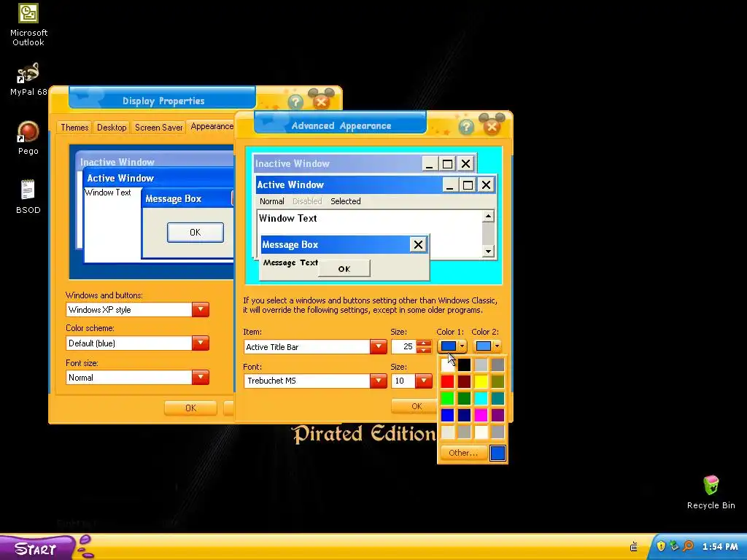Select the dark green color swatch
747x560 pixels.
[x=464, y=398]
